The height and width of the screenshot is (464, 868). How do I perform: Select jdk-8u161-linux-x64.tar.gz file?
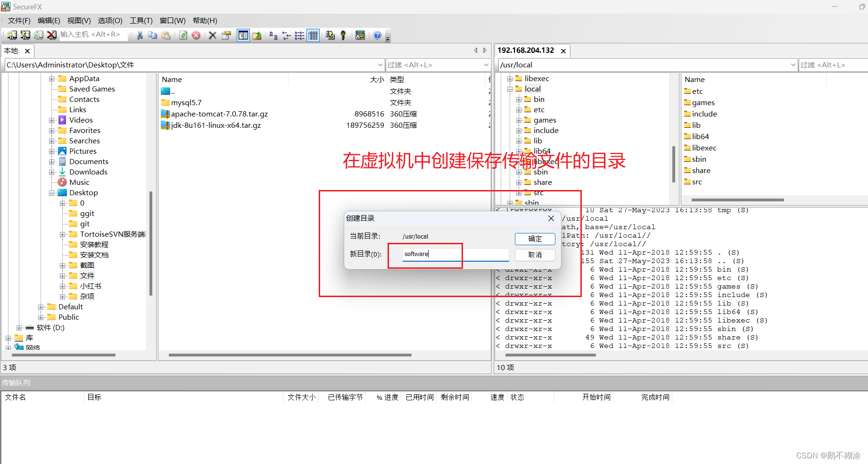[x=216, y=125]
